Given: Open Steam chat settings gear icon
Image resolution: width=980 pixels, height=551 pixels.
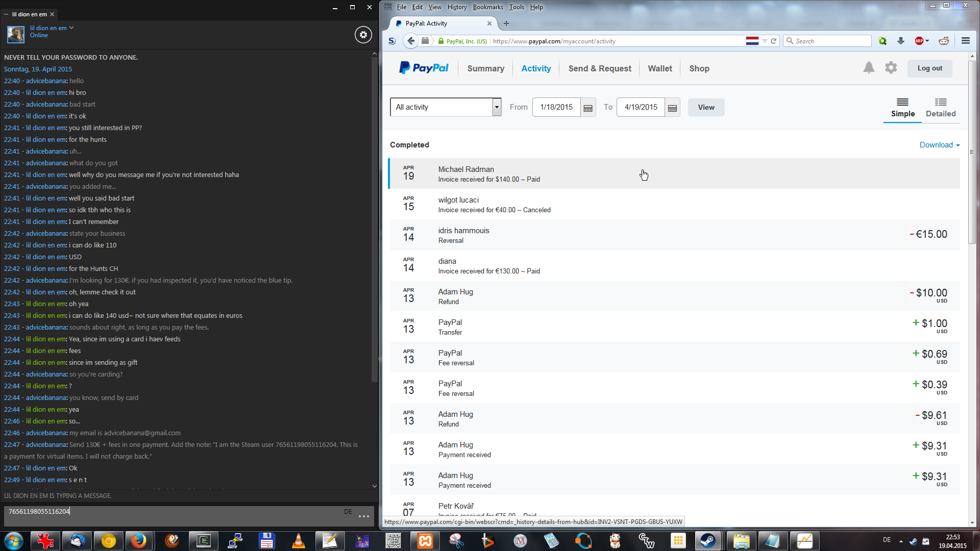Looking at the screenshot, I should (363, 35).
